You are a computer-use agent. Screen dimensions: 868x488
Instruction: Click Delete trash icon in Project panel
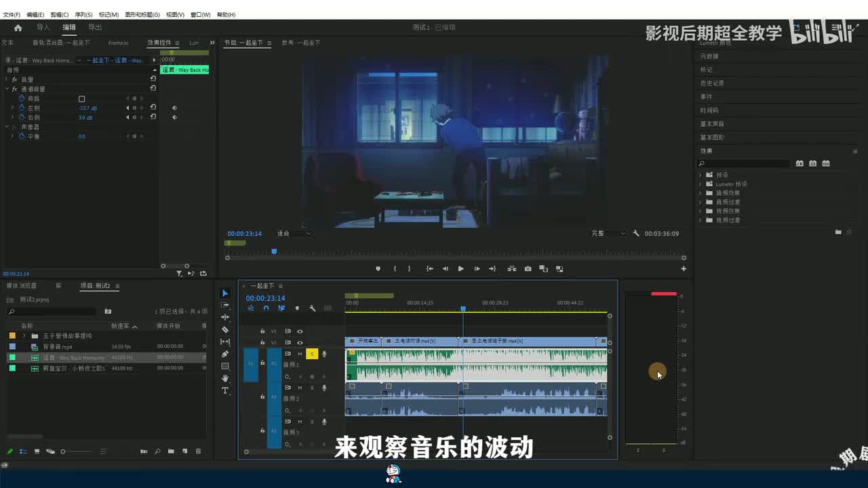(x=198, y=451)
